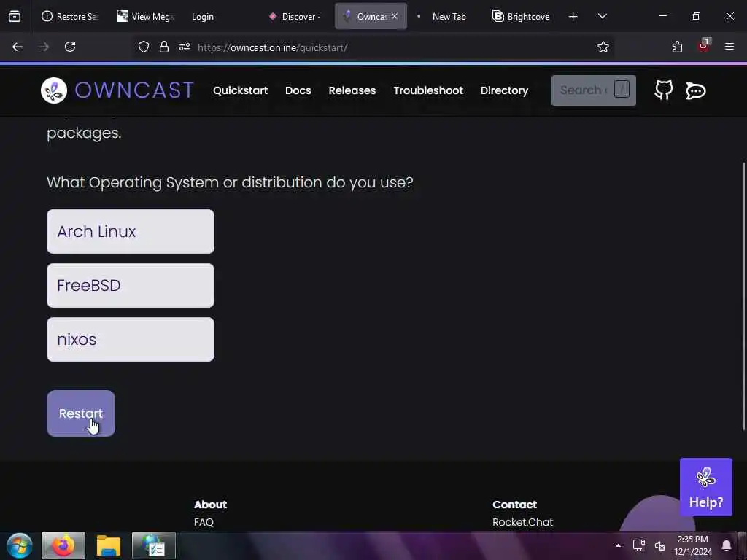Open site permissions icon in address bar
The height and width of the screenshot is (560, 747).
[185, 47]
